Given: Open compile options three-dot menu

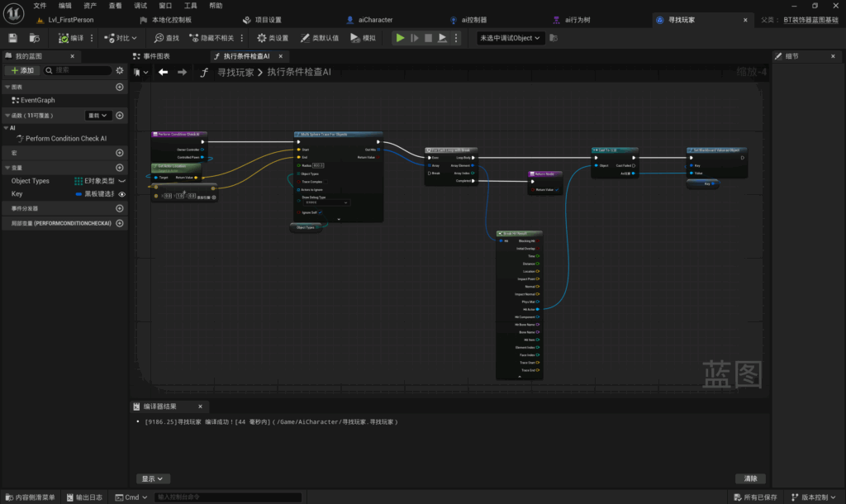Looking at the screenshot, I should [92, 38].
